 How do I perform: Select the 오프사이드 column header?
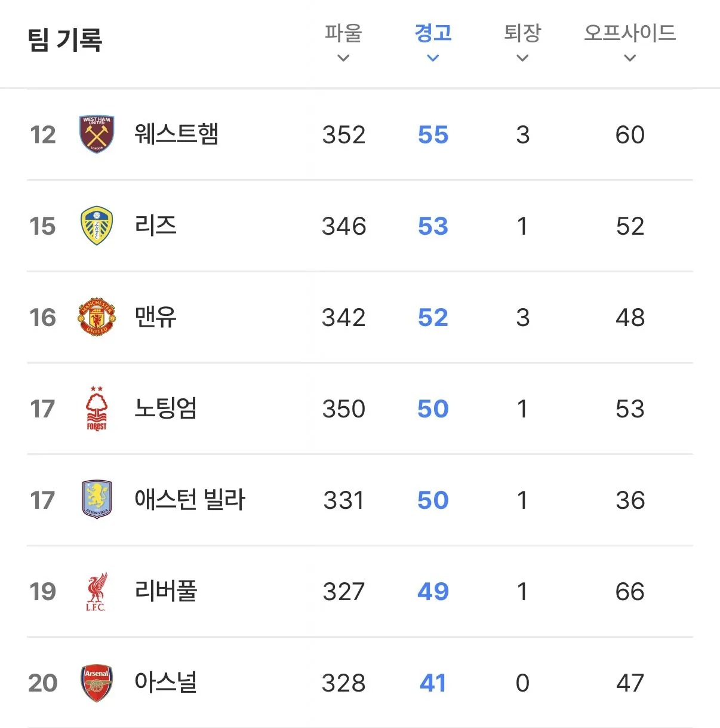coord(630,33)
